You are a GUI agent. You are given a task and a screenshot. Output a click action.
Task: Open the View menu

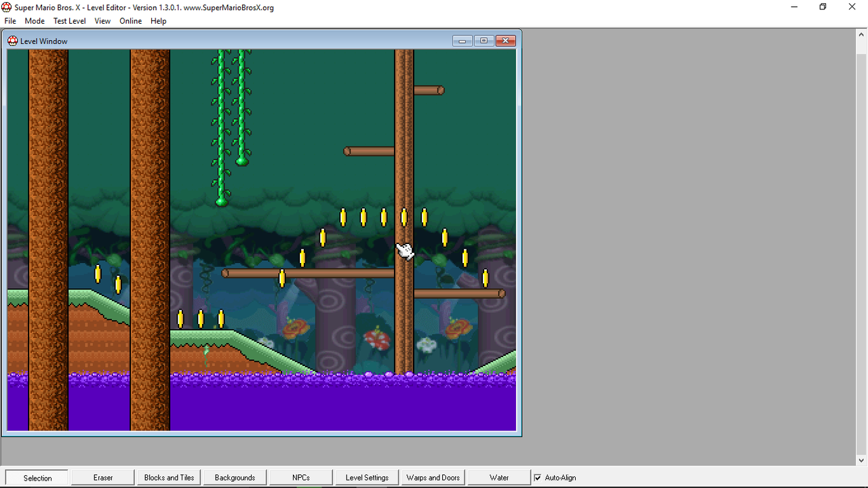102,21
